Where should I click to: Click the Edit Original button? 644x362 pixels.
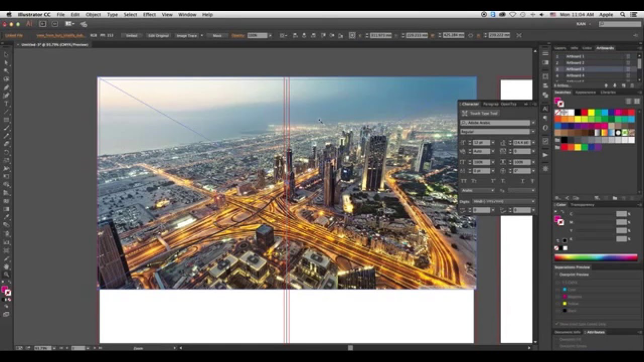(158, 36)
